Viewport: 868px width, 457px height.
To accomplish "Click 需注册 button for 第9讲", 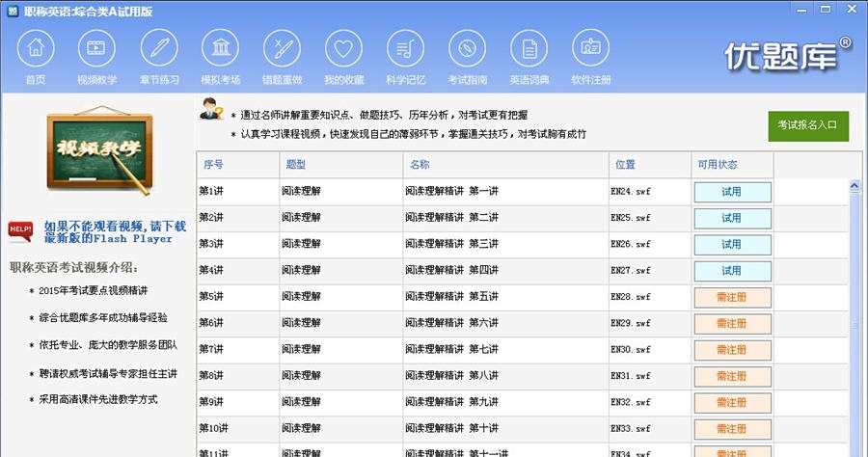I will tap(732, 403).
